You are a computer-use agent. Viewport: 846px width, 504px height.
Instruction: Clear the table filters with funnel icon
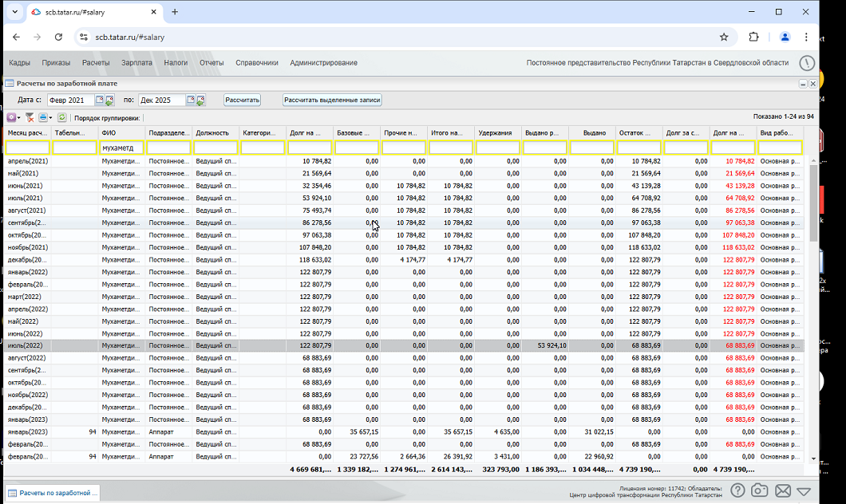click(x=30, y=117)
